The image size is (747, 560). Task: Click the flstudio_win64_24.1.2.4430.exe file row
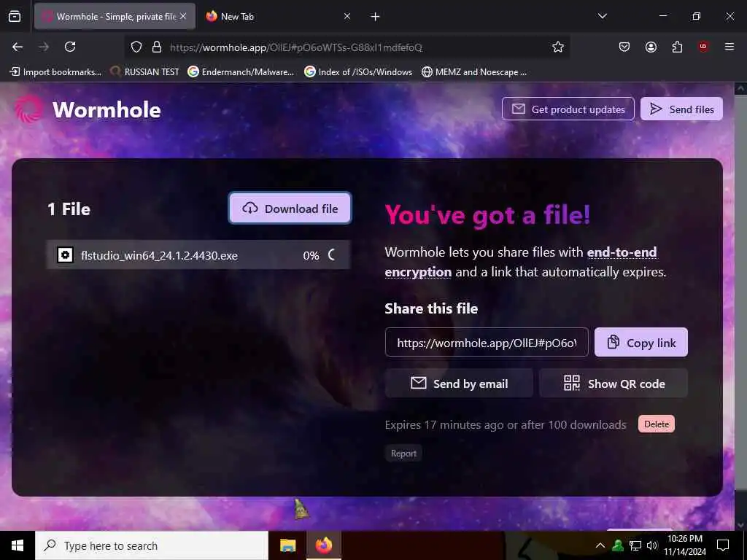198,254
